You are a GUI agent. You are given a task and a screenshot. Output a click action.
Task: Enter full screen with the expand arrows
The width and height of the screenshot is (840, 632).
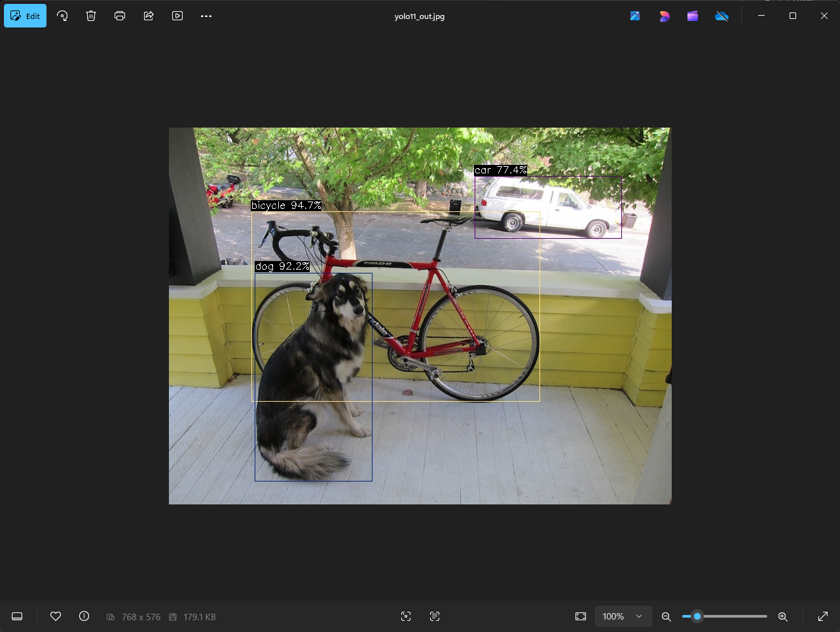tap(823, 616)
